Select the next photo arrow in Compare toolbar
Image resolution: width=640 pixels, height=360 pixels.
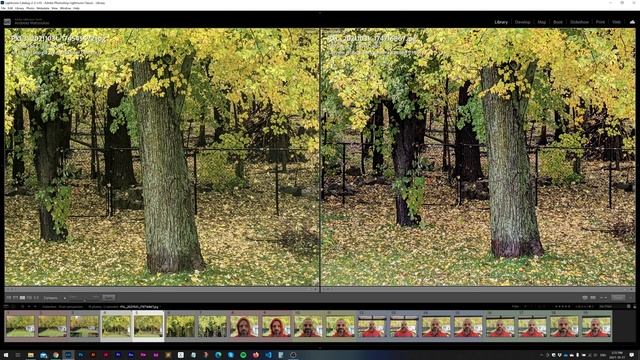click(x=606, y=298)
